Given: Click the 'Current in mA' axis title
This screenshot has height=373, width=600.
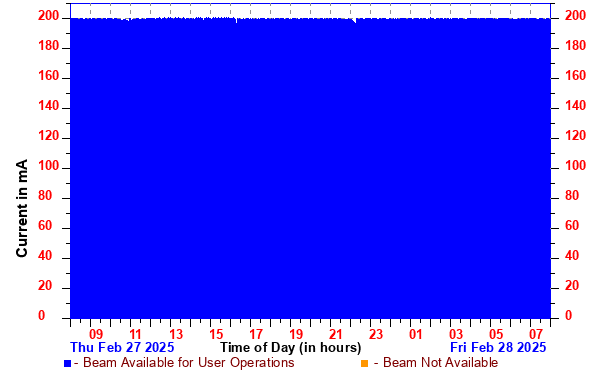Looking at the screenshot, I should click(x=22, y=208).
